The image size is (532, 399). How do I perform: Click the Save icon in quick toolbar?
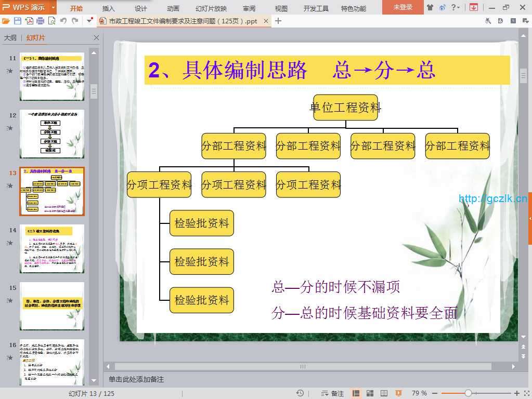18,21
